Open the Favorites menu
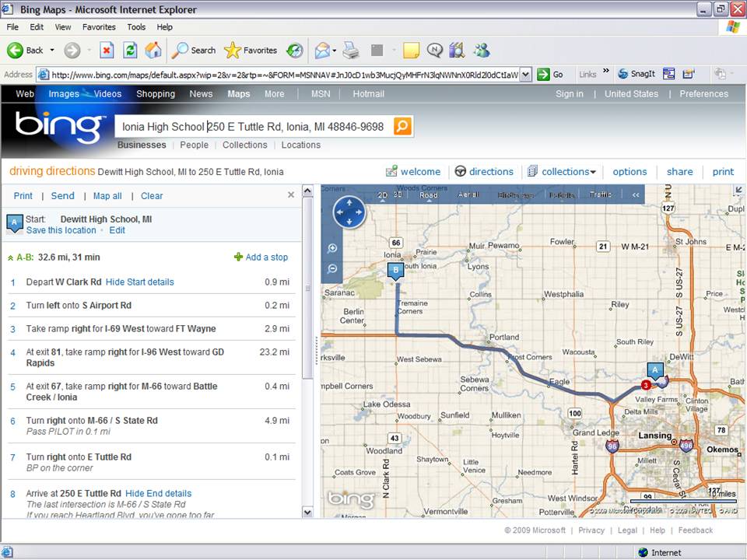The width and height of the screenshot is (747, 560). click(99, 27)
